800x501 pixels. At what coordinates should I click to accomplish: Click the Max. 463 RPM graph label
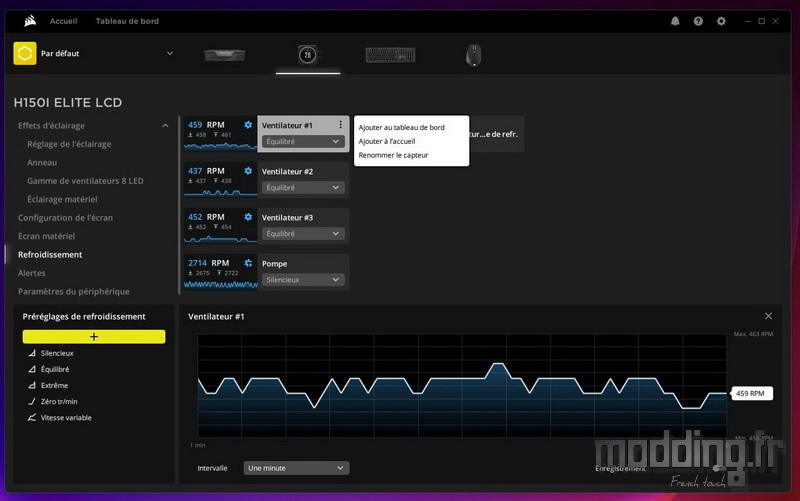pos(753,334)
